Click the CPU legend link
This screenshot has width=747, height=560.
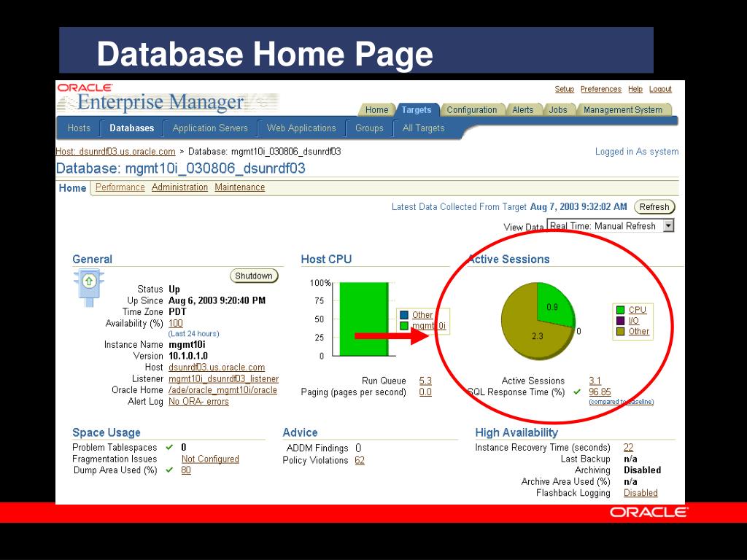pyautogui.click(x=638, y=310)
